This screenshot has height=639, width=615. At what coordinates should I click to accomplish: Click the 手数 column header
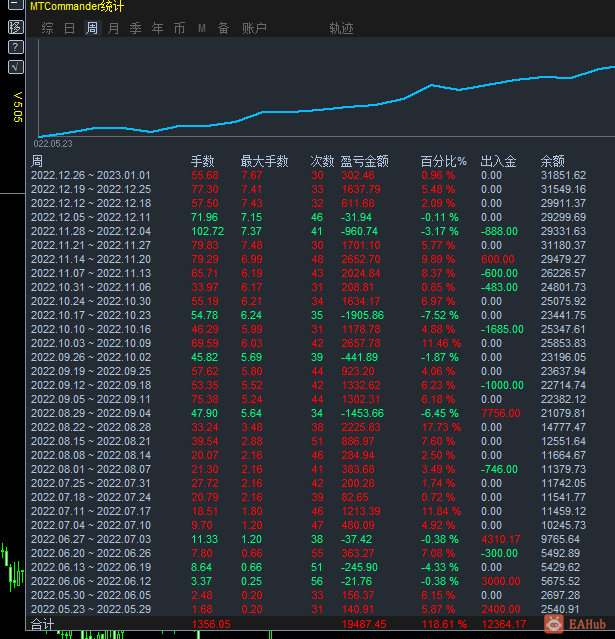tap(203, 161)
